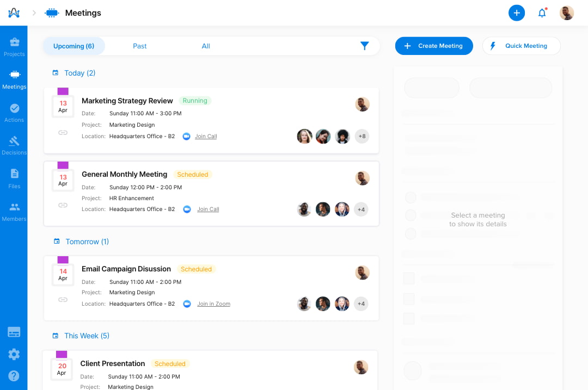Select Meetings in the sidebar

[14, 80]
